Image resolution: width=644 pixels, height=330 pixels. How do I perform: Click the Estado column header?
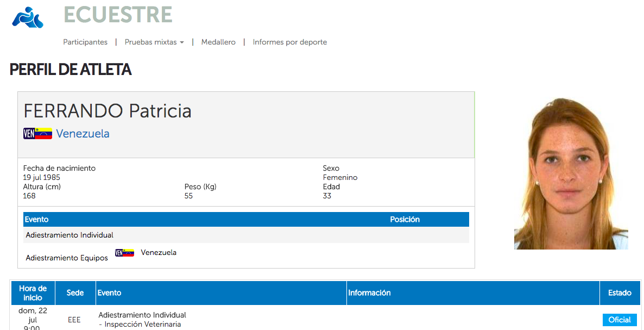620,293
